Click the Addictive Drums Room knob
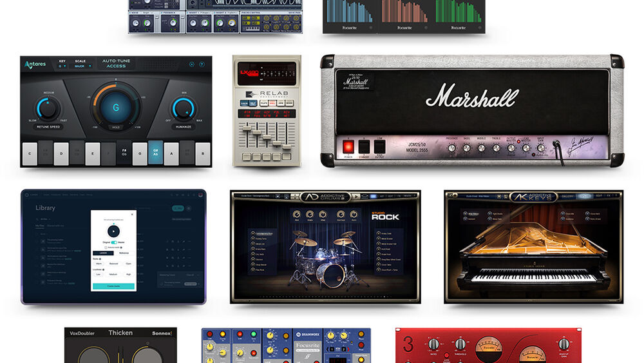Viewport: 644px width, 363px height. [354, 215]
